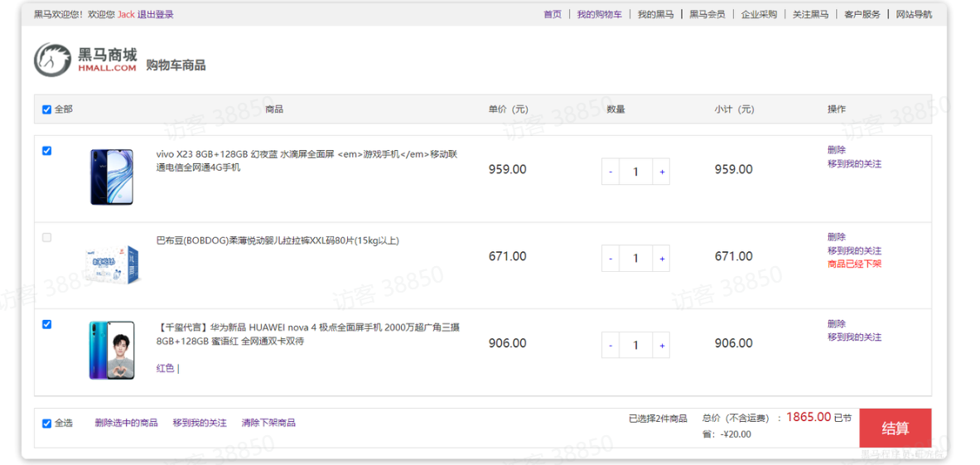Click 退出登录 to log out
This screenshot has height=465, width=980.
(156, 14)
